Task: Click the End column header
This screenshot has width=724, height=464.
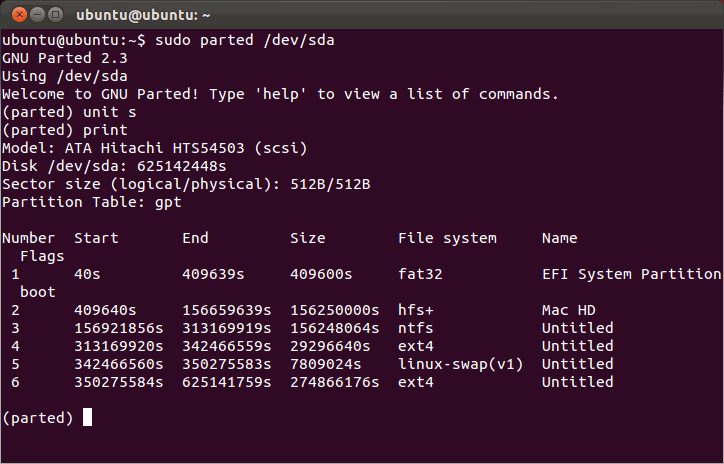Action: 195,238
